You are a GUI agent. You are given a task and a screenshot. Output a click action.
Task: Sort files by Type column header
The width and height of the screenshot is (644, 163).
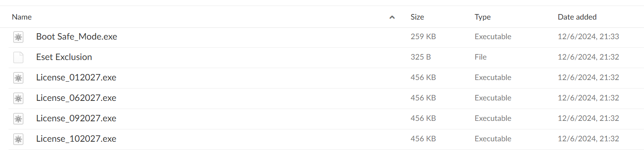click(482, 17)
